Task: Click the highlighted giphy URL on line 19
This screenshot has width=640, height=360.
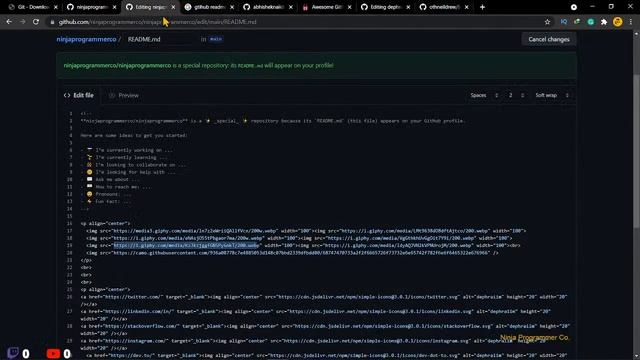Action: click(x=186, y=245)
